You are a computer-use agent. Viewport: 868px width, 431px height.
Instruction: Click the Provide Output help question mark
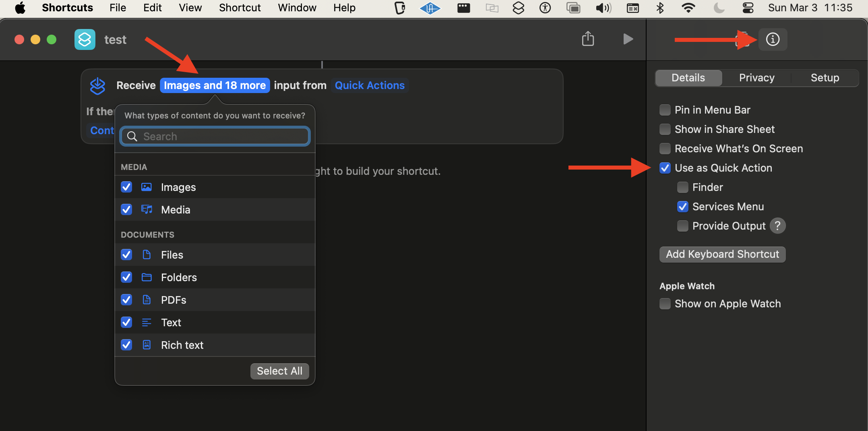click(777, 226)
